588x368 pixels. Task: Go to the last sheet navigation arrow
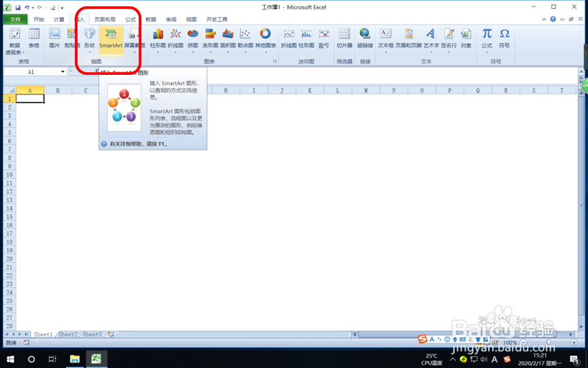pos(27,334)
